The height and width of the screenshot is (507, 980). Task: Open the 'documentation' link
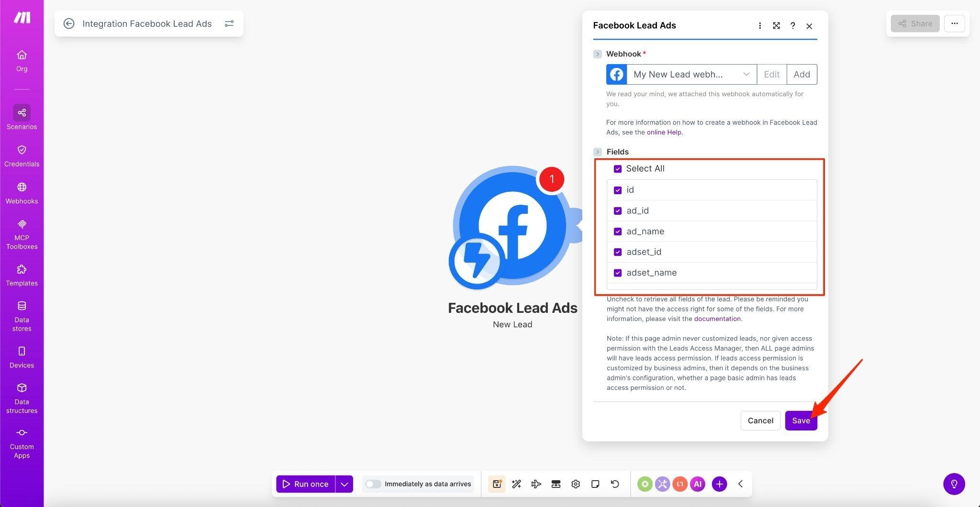(717, 319)
